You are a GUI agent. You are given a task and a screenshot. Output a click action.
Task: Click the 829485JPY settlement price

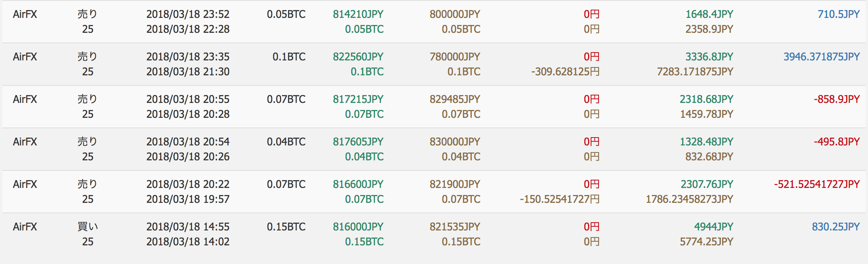coord(455,99)
